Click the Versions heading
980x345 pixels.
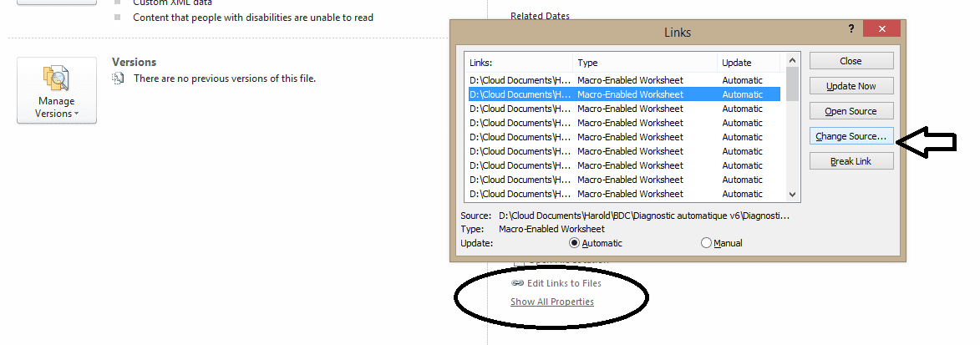pyautogui.click(x=134, y=62)
